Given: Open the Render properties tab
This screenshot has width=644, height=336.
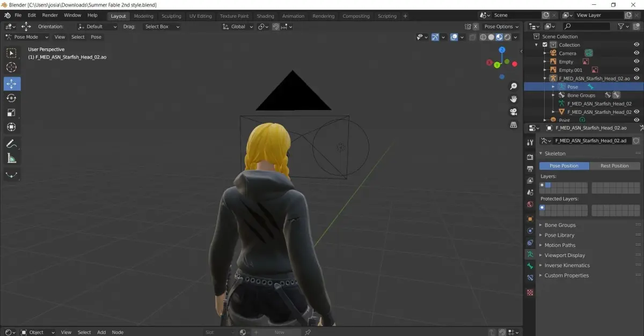Looking at the screenshot, I should tap(530, 157).
